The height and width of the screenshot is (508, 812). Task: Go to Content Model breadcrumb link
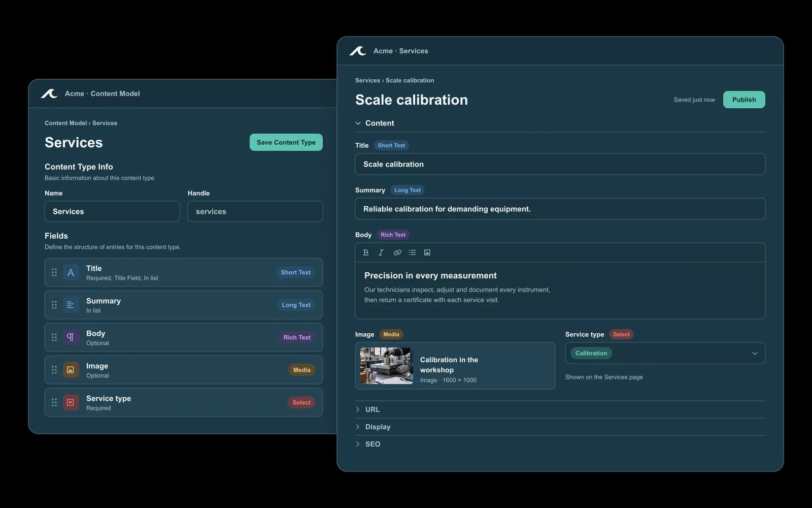65,123
